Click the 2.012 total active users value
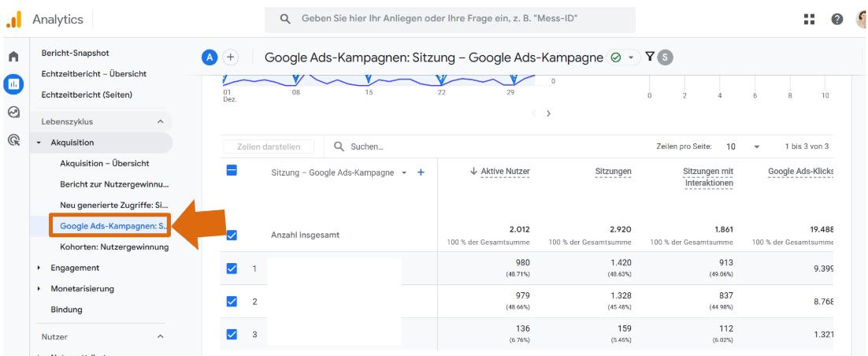 pyautogui.click(x=519, y=229)
